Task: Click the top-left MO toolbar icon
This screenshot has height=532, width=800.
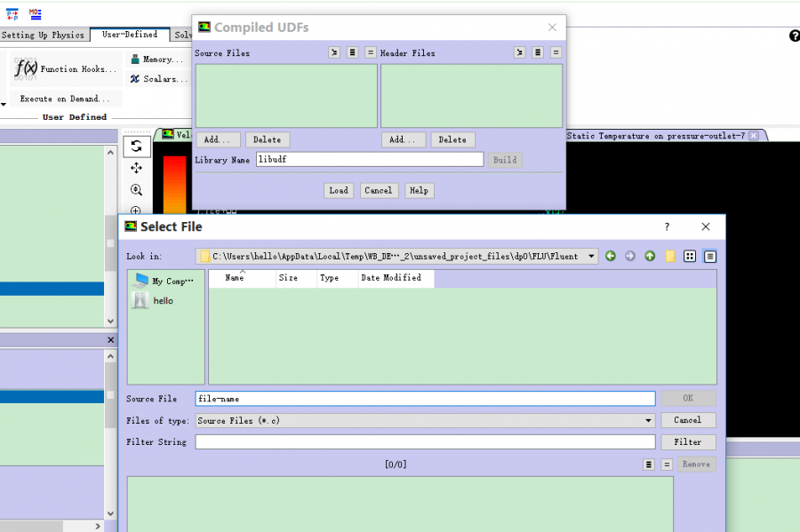Action: pos(36,14)
